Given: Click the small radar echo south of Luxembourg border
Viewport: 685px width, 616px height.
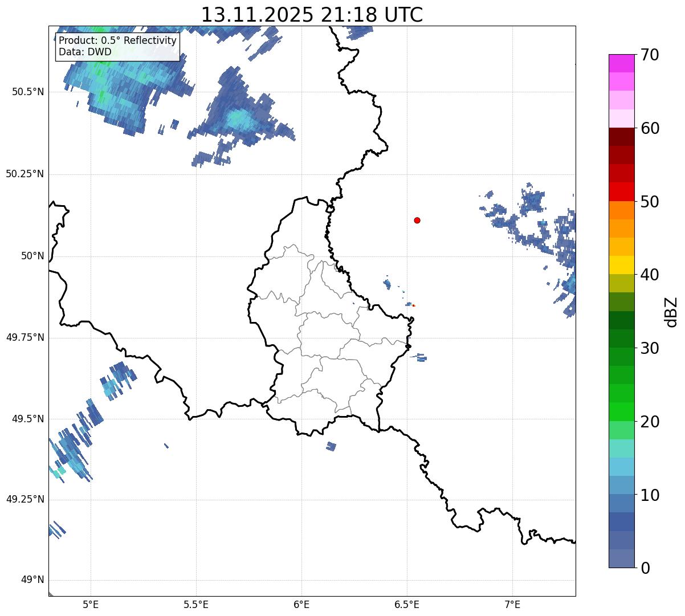Looking at the screenshot, I should [x=331, y=446].
